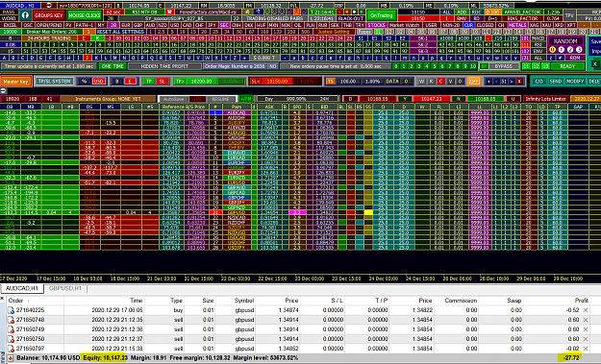This screenshot has width=601, height=364.
Task: Close order 271840225 with its X
Action: pyautogui.click(x=586, y=310)
